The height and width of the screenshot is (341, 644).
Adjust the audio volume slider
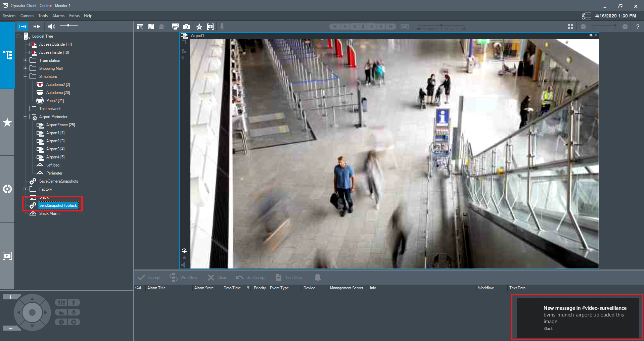[x=68, y=26]
